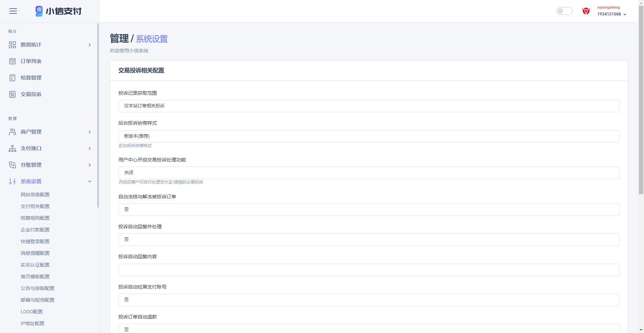Click the 系统设置 breadcrumb link

pos(152,39)
